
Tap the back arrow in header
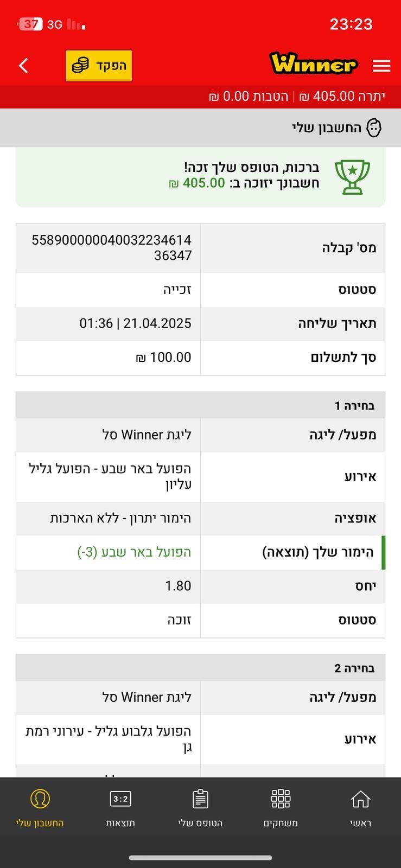pyautogui.click(x=23, y=66)
